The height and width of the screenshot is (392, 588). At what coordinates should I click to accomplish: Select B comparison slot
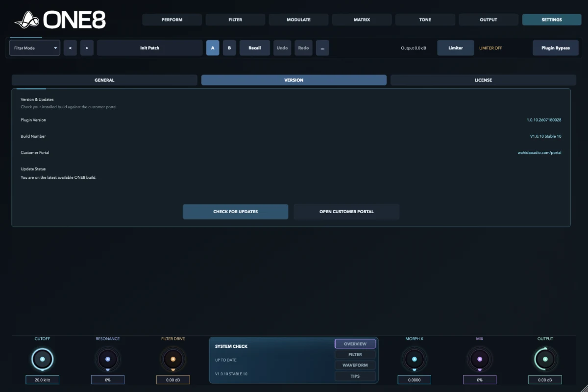pyautogui.click(x=229, y=48)
